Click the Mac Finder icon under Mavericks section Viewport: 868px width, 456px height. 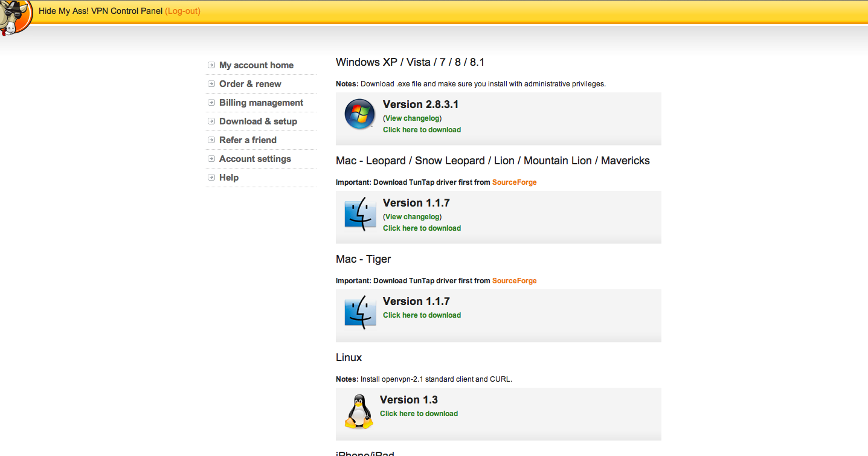(360, 215)
